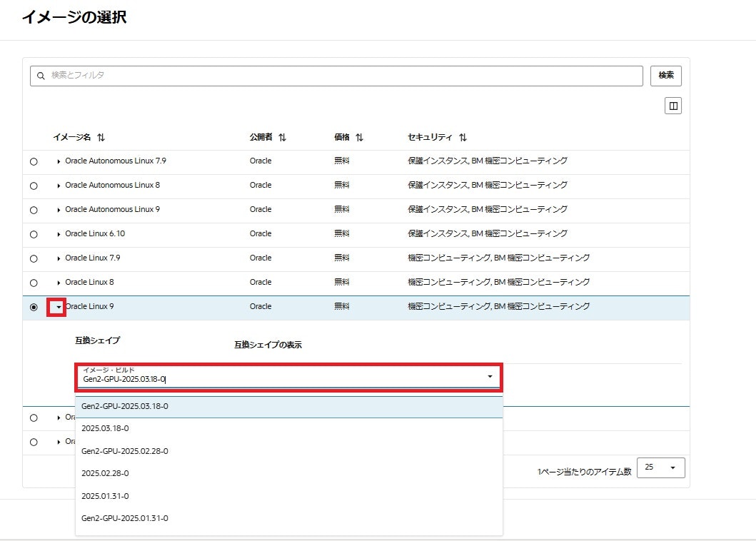This screenshot has width=756, height=541.
Task: Expand Oracle Linux 6.10 row
Action: [59, 234]
